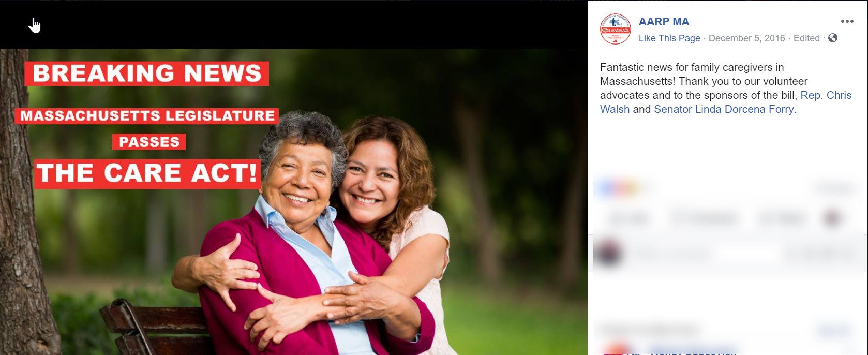Viewport: 868px width, 355px height.
Task: Open the AARP MA Massachusetts logo avatar
Action: point(615,29)
